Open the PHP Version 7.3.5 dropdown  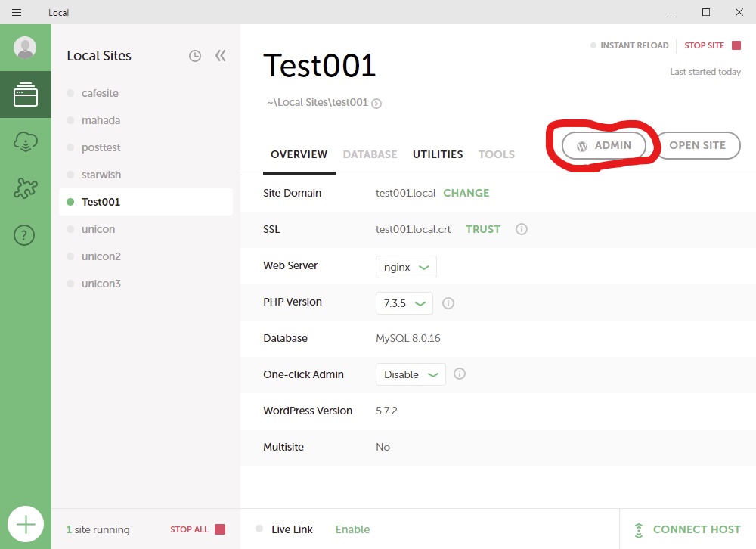(x=404, y=303)
